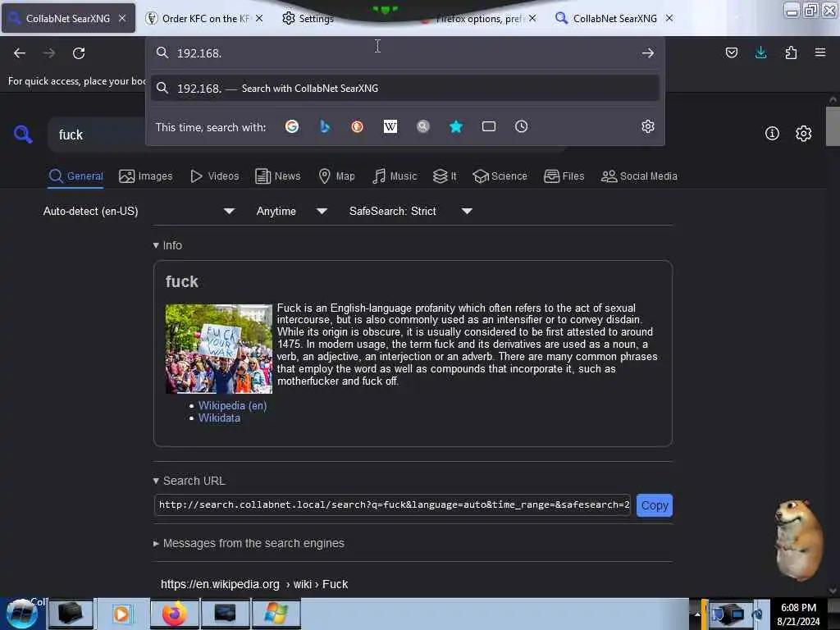The width and height of the screenshot is (840, 630).
Task: Open the media player taskbar icon
Action: 121,614
